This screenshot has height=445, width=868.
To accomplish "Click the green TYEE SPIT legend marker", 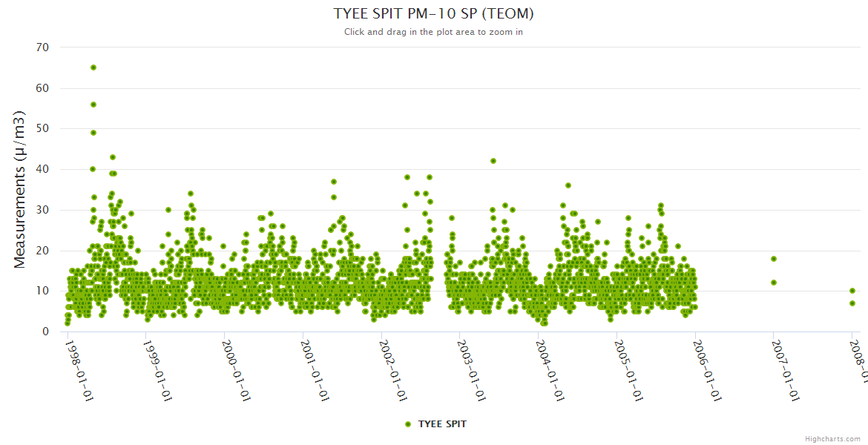I will tap(407, 423).
